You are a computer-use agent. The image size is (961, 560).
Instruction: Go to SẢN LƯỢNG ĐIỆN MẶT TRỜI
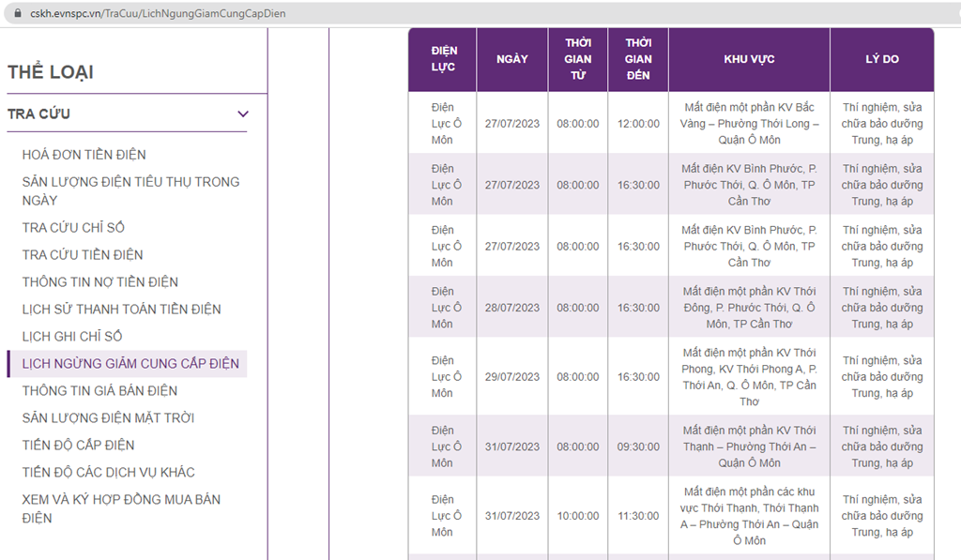(109, 418)
